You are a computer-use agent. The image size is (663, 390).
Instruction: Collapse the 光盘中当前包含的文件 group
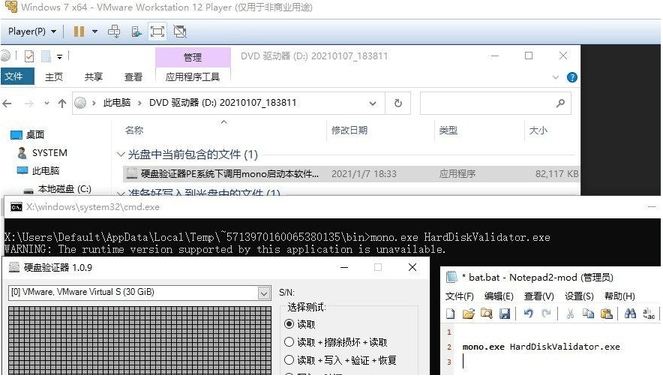[121, 154]
